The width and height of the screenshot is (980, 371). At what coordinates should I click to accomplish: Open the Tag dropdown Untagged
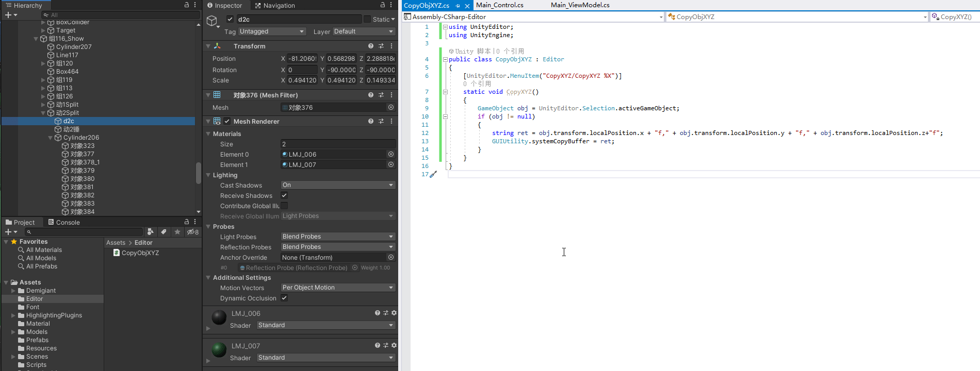[x=272, y=31]
